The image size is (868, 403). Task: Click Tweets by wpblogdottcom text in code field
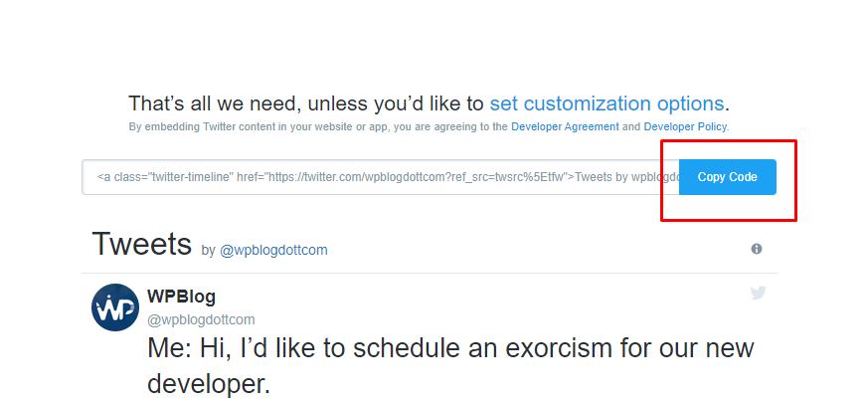point(626,177)
